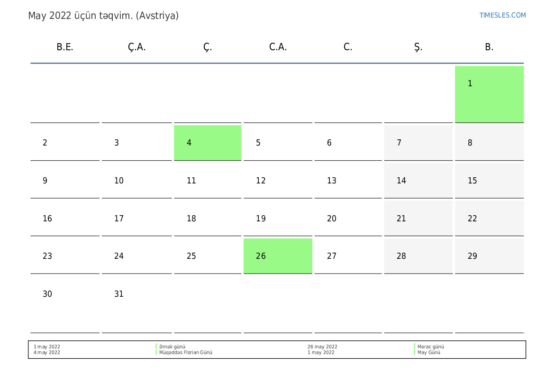Select date 23 in the calendar
The height and width of the screenshot is (392, 554).
[64, 256]
